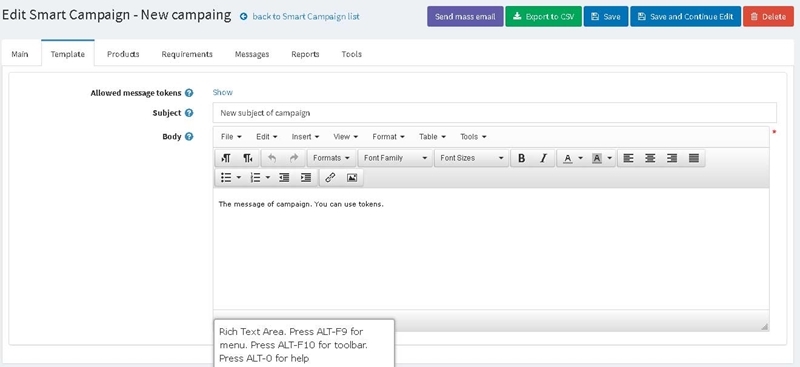
Task: Apply text color with A icon
Action: pyautogui.click(x=567, y=158)
